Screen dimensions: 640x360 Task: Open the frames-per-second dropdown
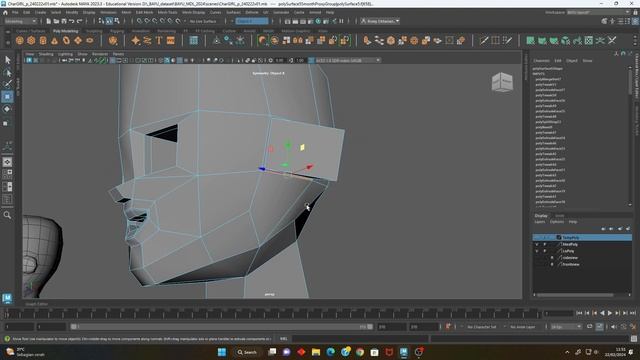pyautogui.click(x=566, y=327)
